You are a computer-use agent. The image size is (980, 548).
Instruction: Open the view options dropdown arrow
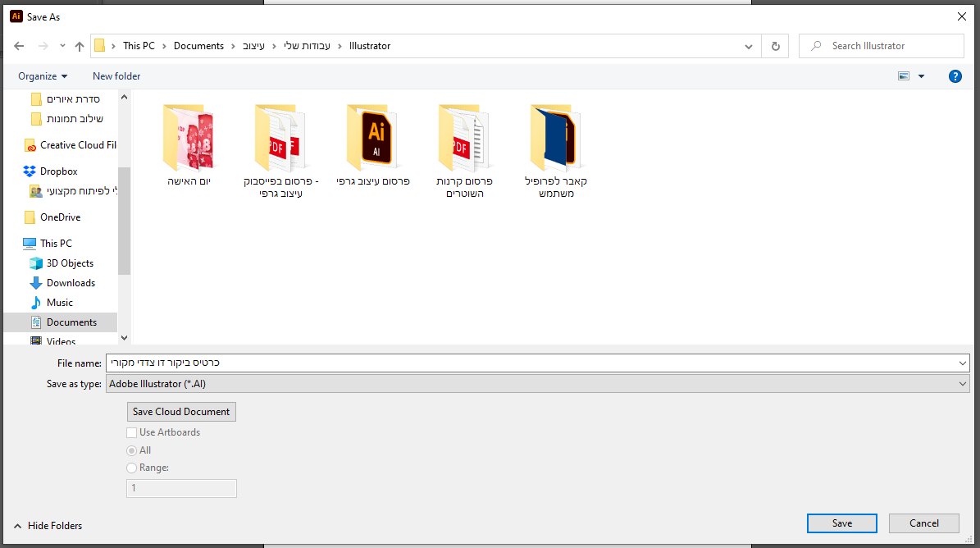921,76
